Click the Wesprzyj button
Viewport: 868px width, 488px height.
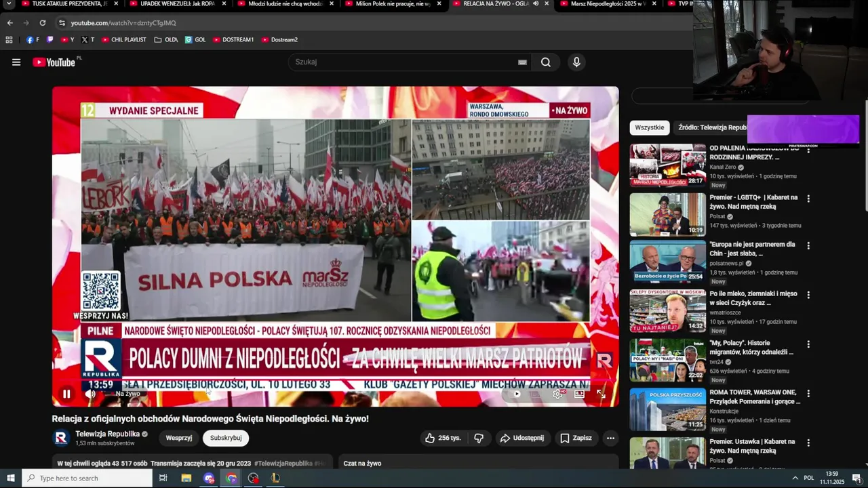tap(179, 438)
